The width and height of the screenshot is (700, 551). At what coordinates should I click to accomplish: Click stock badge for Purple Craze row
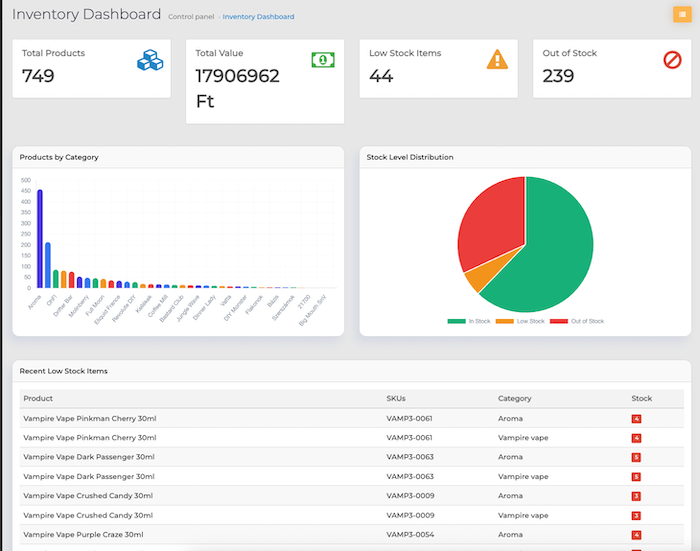[x=636, y=534]
